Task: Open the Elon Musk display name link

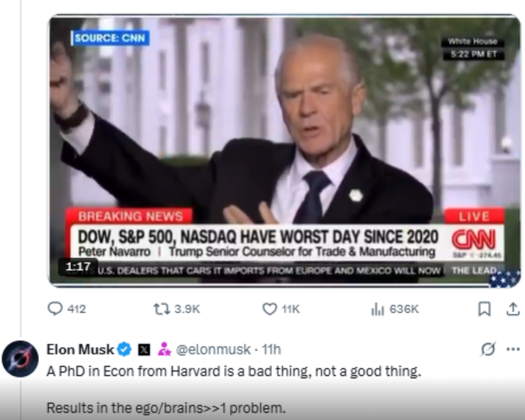Action: (80, 349)
